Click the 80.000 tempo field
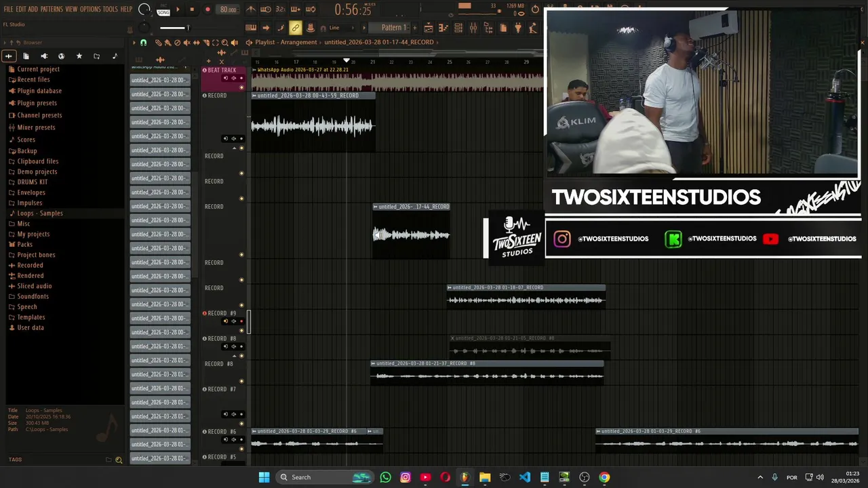 pyautogui.click(x=228, y=9)
